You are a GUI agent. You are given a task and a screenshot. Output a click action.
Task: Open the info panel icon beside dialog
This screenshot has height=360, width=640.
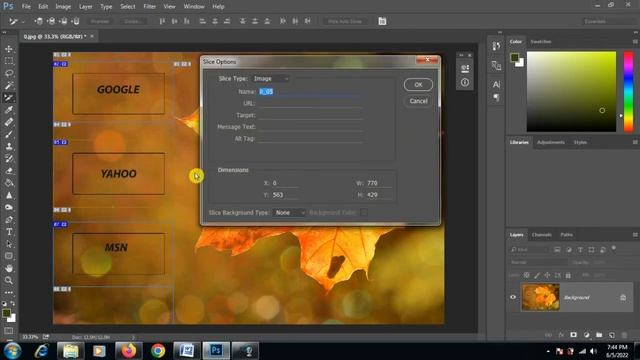464,82
